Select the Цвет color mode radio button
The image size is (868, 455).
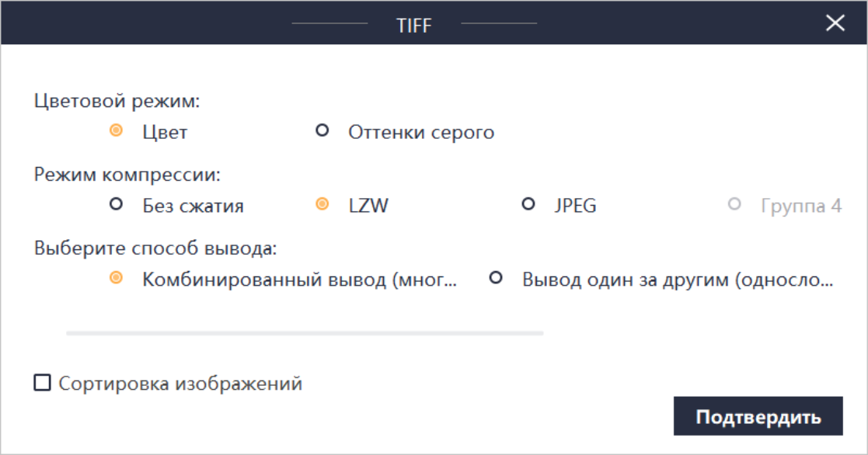coord(117,130)
